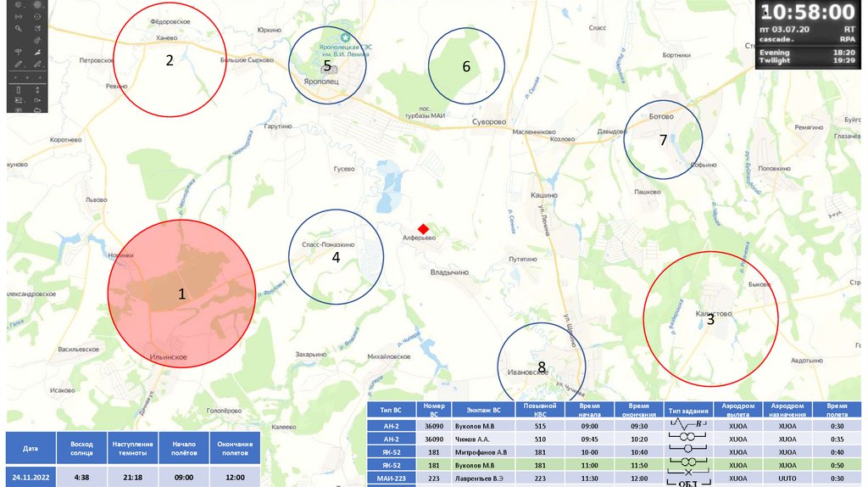Click the 'RPA' indicator in clock panel
Image resolution: width=868 pixels, height=487 pixels.
click(848, 39)
